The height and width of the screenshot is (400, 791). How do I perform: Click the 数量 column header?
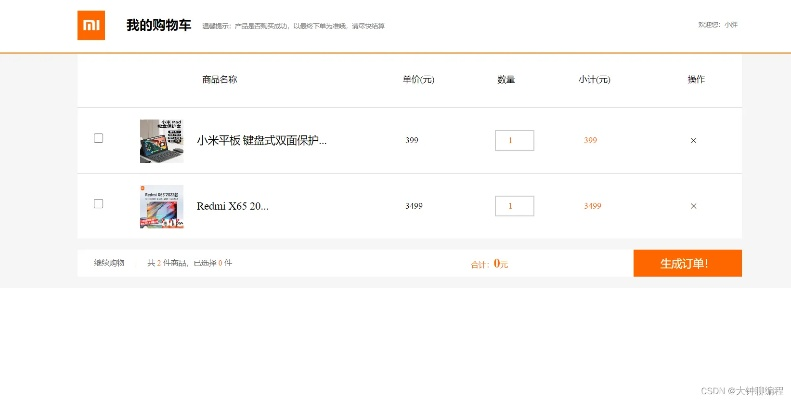(x=506, y=80)
